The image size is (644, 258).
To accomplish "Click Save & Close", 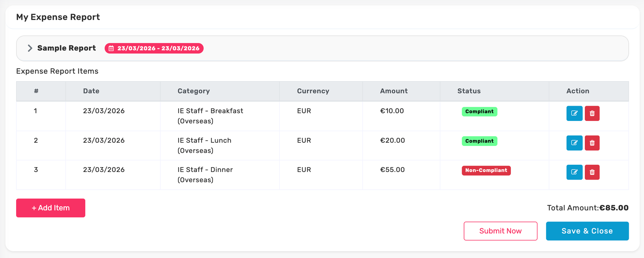I will 587,231.
